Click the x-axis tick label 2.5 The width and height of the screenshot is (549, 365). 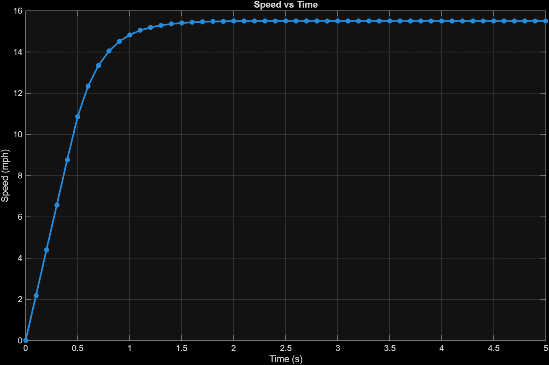click(x=285, y=348)
